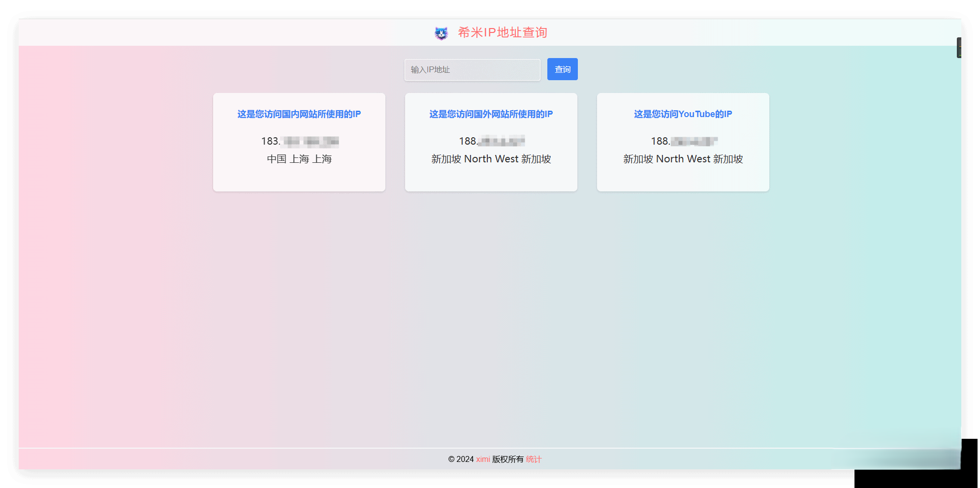Viewport: 980px width, 488px height.
Task: Click 新加坡 North West 新加坡 in YouTube card
Action: click(683, 159)
